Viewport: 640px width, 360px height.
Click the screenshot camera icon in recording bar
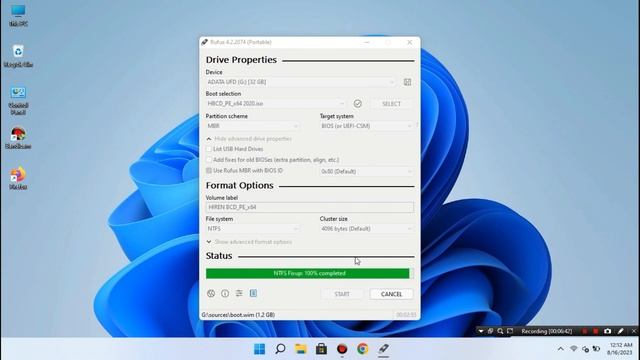pos(607,331)
